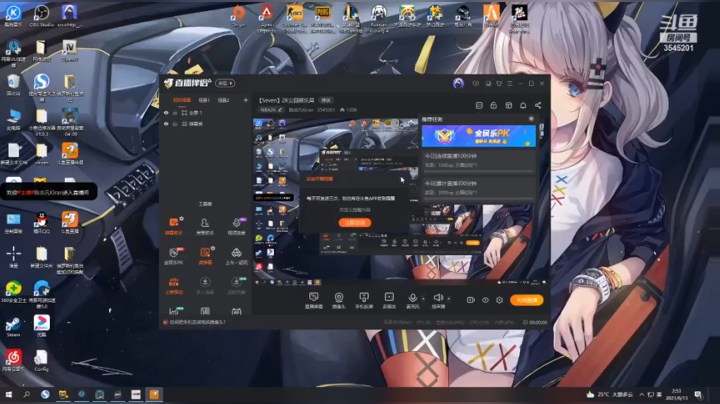Open the video link tool with purple badge

click(x=236, y=226)
